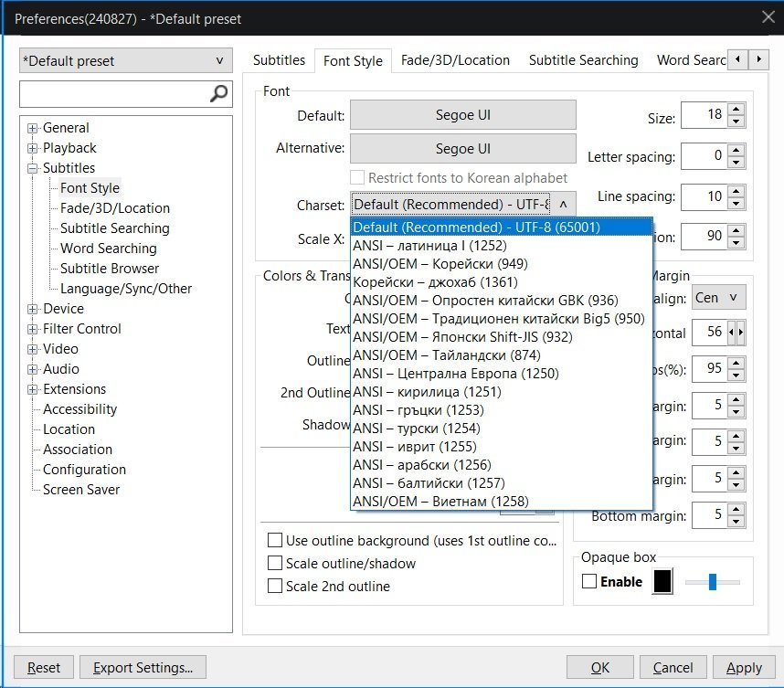Image resolution: width=784 pixels, height=688 pixels.
Task: Expand the General tree node
Action: pyautogui.click(x=33, y=128)
